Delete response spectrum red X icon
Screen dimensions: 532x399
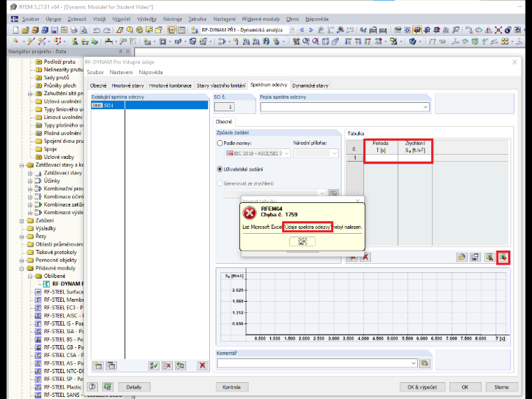202,365
